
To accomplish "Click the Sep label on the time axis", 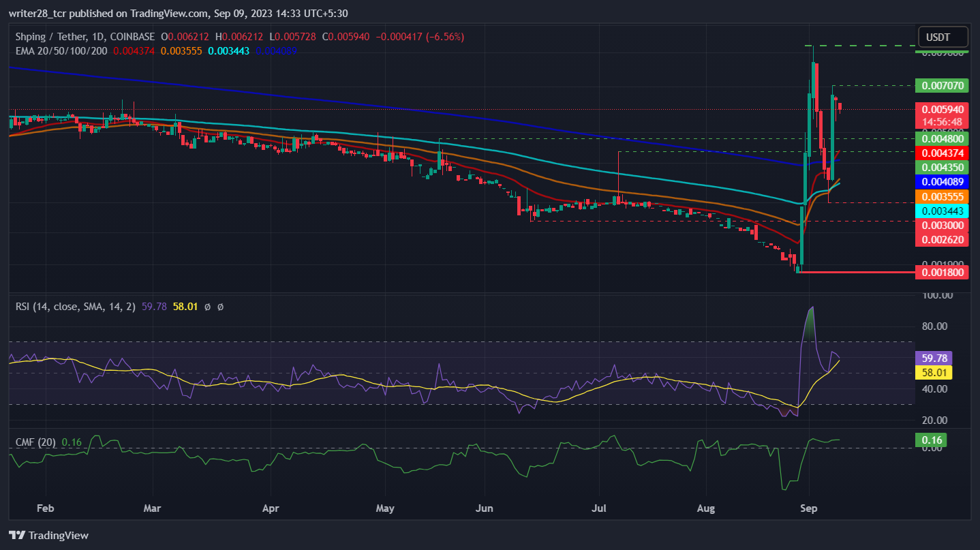I will click(x=809, y=508).
